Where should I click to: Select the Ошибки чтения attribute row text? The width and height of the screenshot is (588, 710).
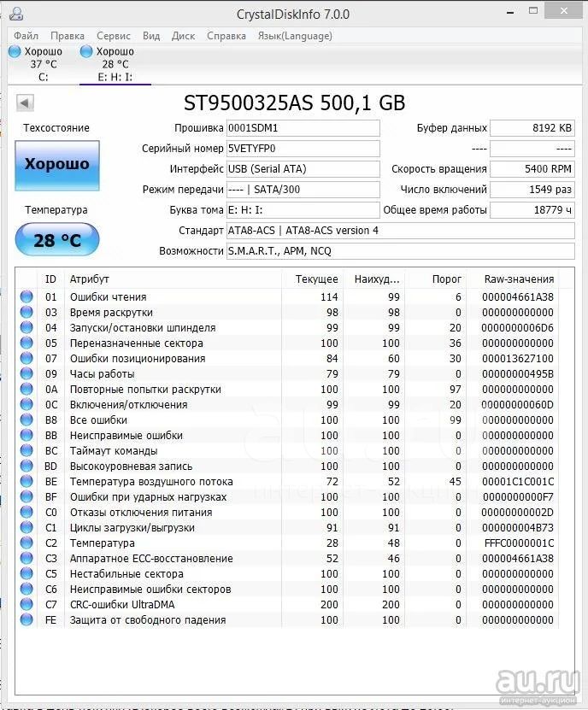tap(109, 297)
